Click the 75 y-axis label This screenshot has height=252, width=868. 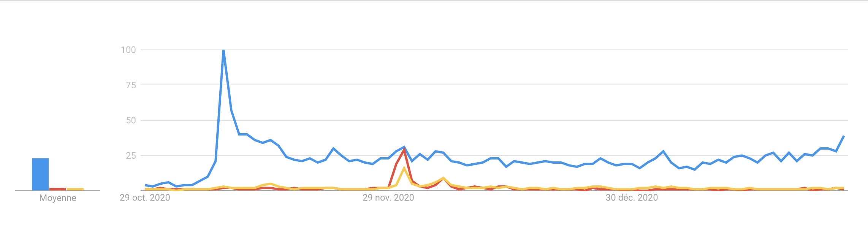point(131,85)
